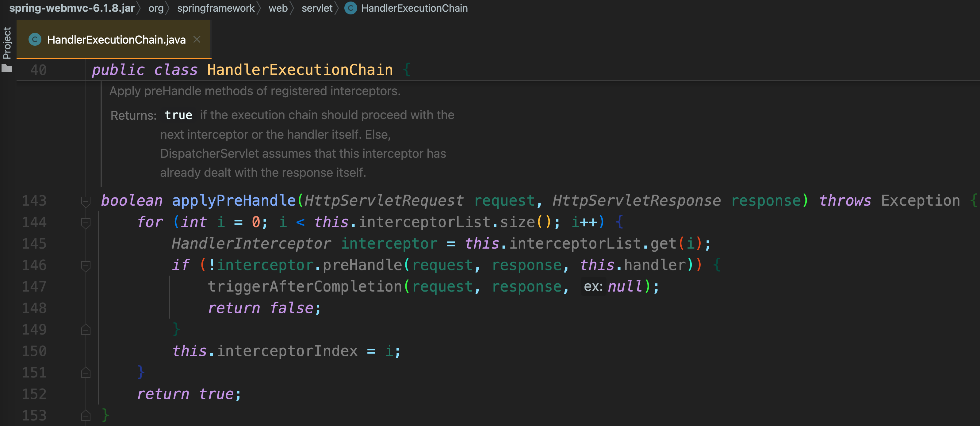Click the Java class icon in the editor tab
The width and height of the screenshot is (980, 426).
point(35,40)
